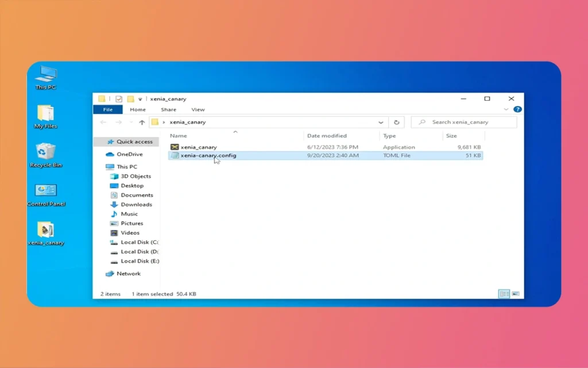The image size is (588, 368).
Task: Click the Up one level arrow
Action: pos(142,122)
